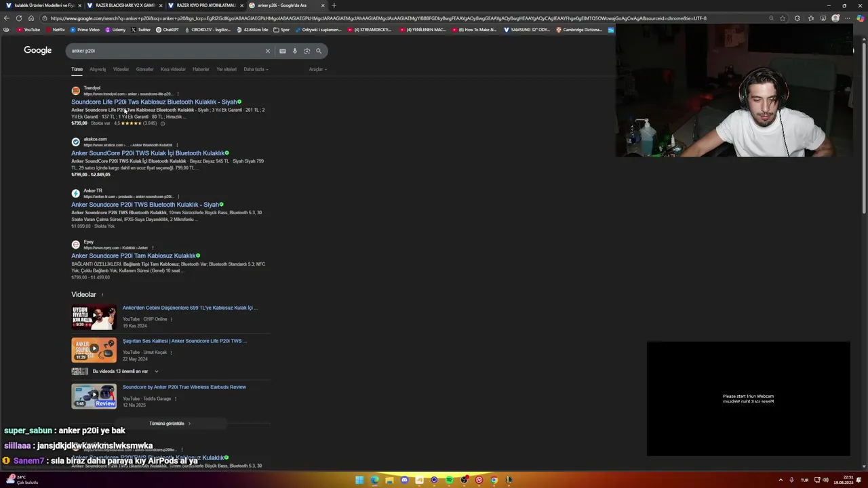Play the Umut Koçak video thumbnail
This screenshot has width=868, height=488.
pyautogui.click(x=94, y=350)
